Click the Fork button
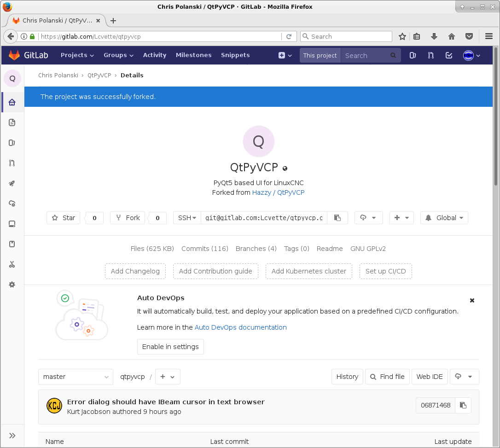Viewport: 500px width, 448px height. pyautogui.click(x=128, y=218)
